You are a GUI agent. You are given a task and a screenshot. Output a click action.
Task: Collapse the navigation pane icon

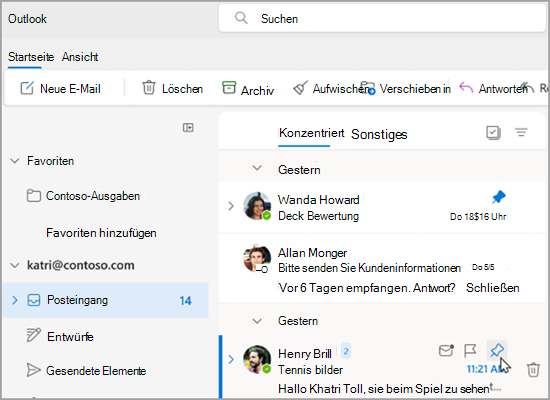tap(188, 127)
